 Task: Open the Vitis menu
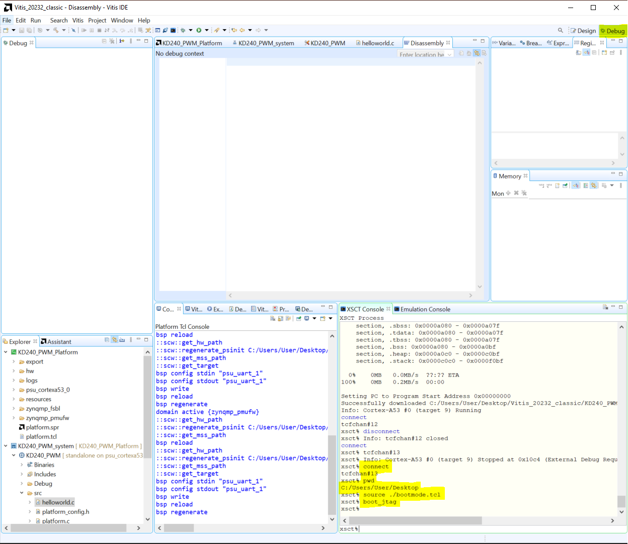coord(78,20)
